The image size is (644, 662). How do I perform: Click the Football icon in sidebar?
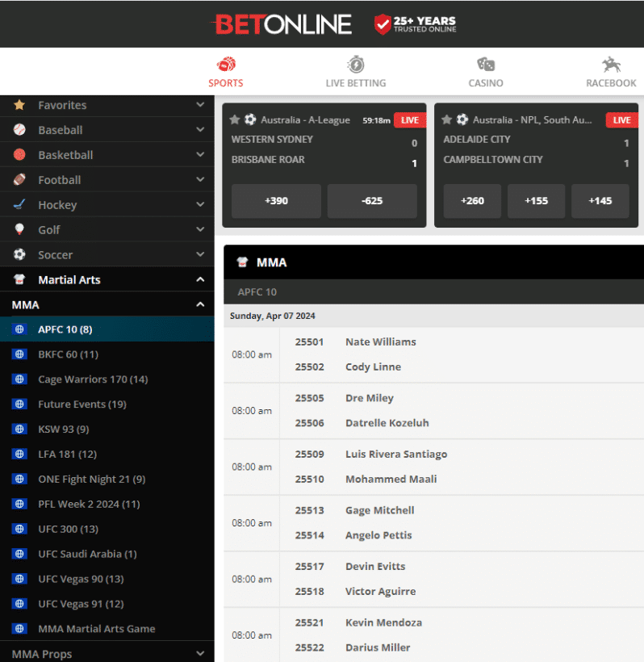click(x=19, y=179)
